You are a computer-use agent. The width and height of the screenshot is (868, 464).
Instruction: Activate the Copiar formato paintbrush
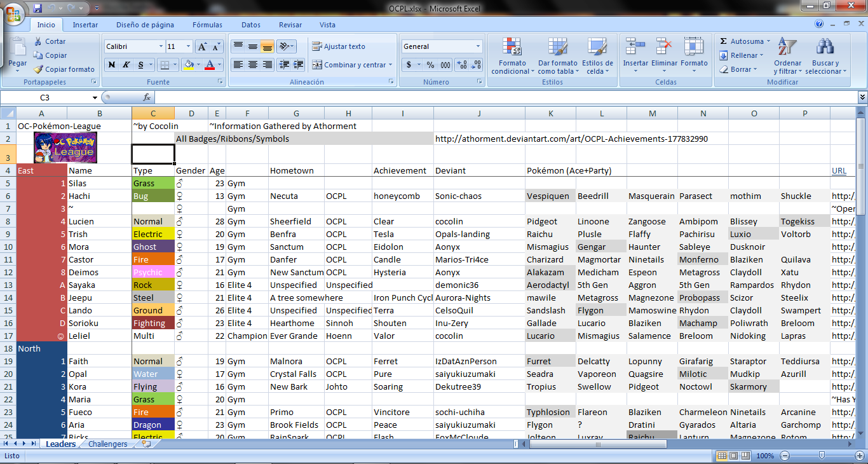(x=38, y=69)
